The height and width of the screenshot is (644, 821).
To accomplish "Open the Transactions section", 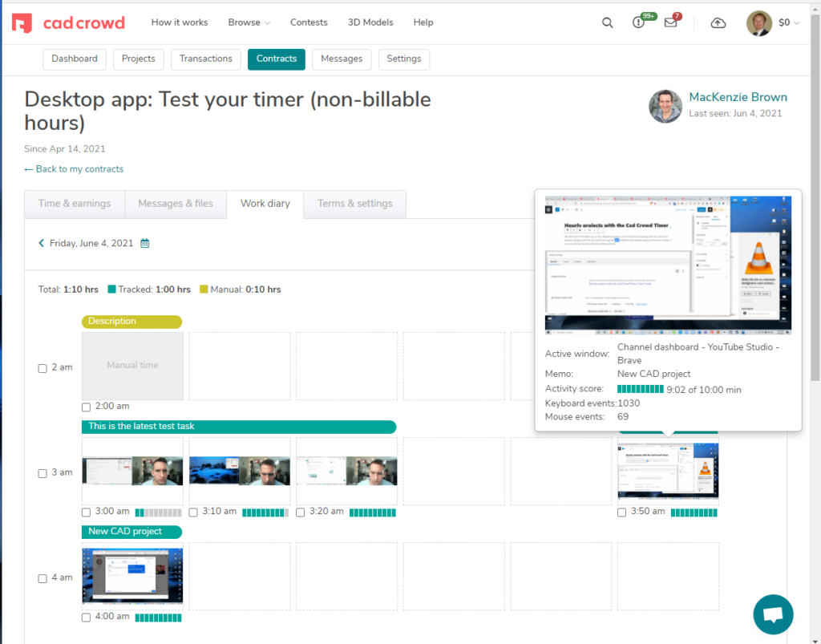I will click(x=205, y=59).
